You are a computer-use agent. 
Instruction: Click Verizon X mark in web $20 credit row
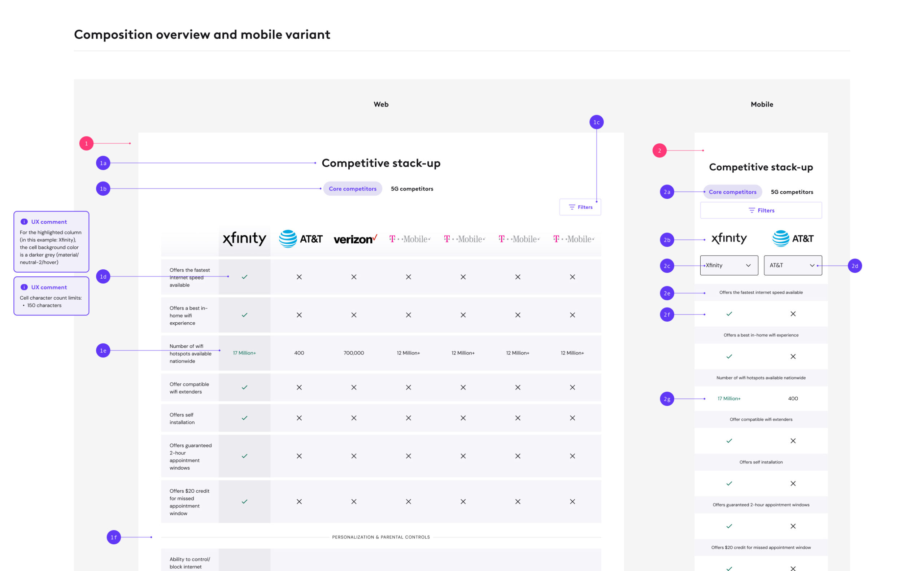coord(354,501)
